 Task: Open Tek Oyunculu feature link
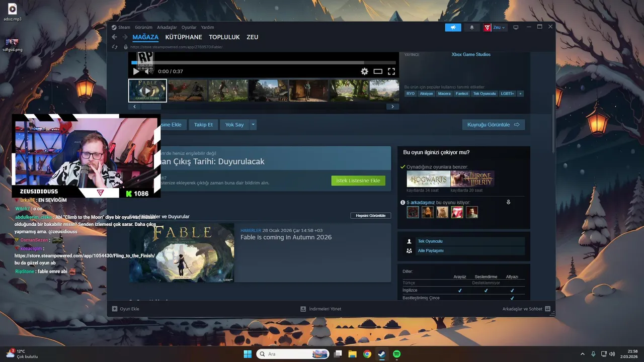[430, 241]
